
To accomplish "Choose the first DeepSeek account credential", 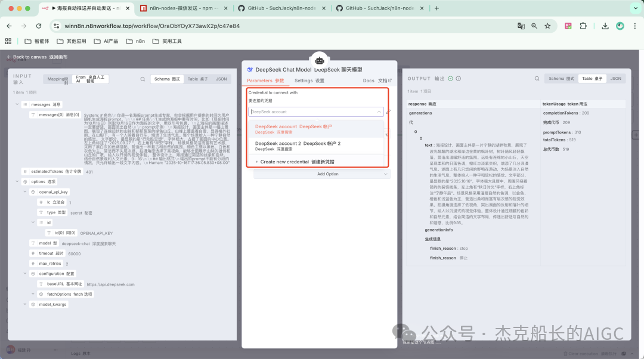I will [x=316, y=129].
